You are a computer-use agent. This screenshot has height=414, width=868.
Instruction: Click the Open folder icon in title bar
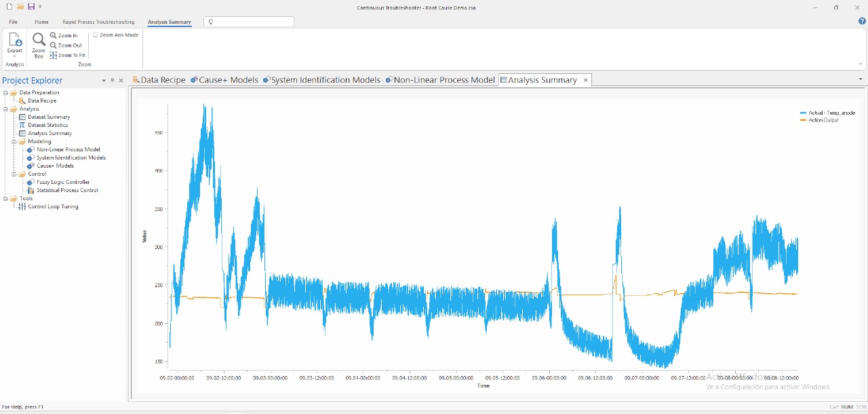pyautogui.click(x=20, y=7)
